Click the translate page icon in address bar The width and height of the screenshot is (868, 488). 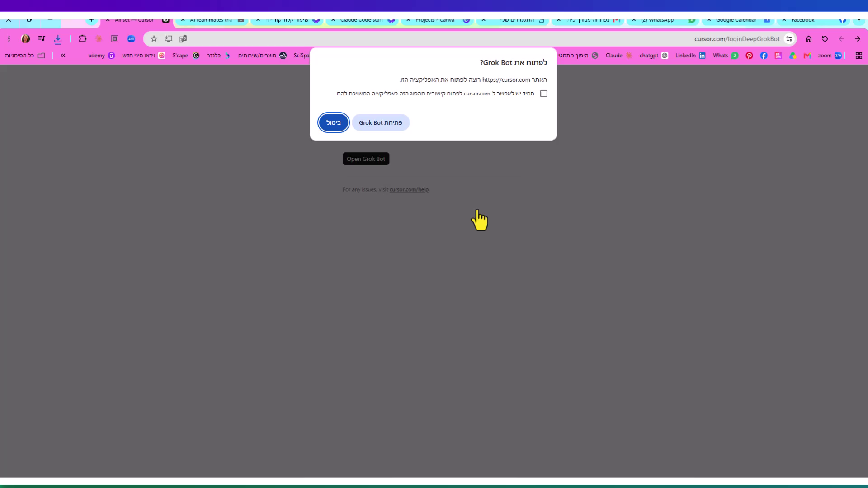point(183,39)
